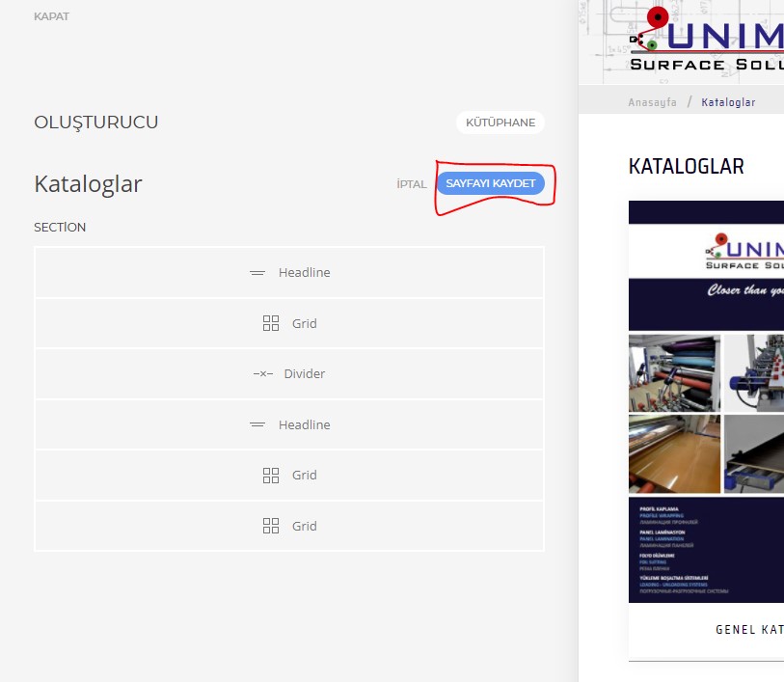Image resolution: width=784 pixels, height=682 pixels.
Task: Click the Divider element icon
Action: click(x=263, y=373)
